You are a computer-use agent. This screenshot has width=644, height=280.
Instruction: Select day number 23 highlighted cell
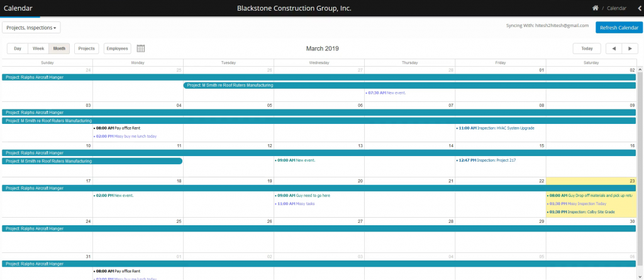click(x=633, y=181)
